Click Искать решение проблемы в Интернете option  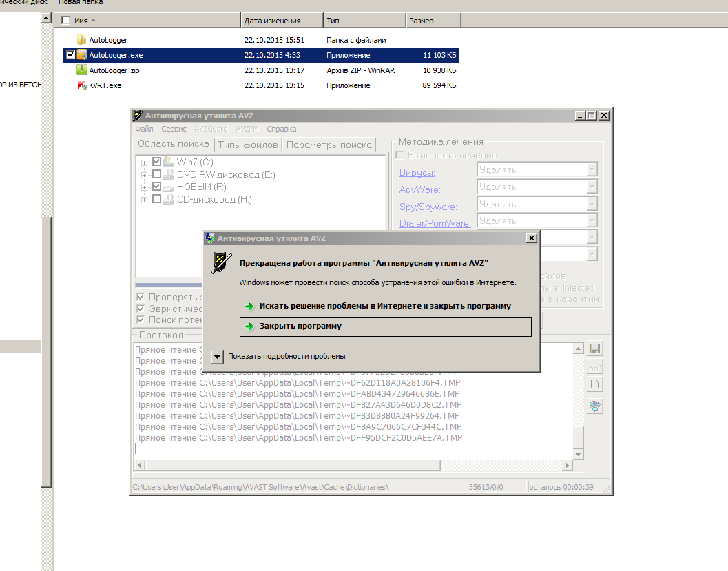click(386, 307)
